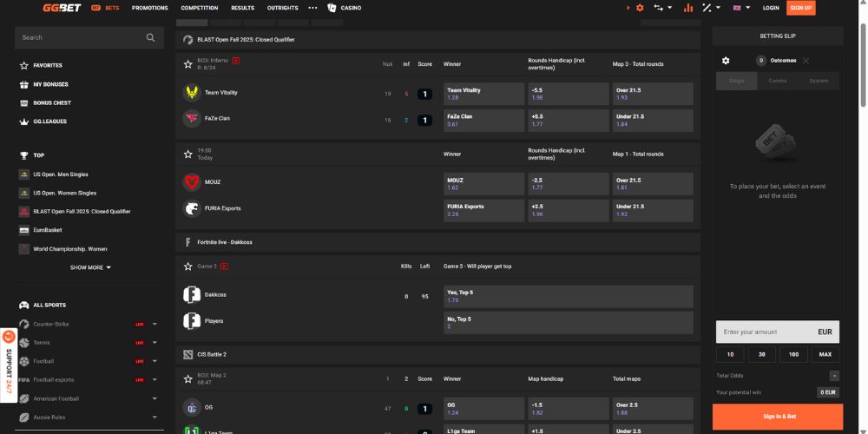Image resolution: width=868 pixels, height=434 pixels.
Task: Open the bet transfer arrows menu
Action: [662, 8]
